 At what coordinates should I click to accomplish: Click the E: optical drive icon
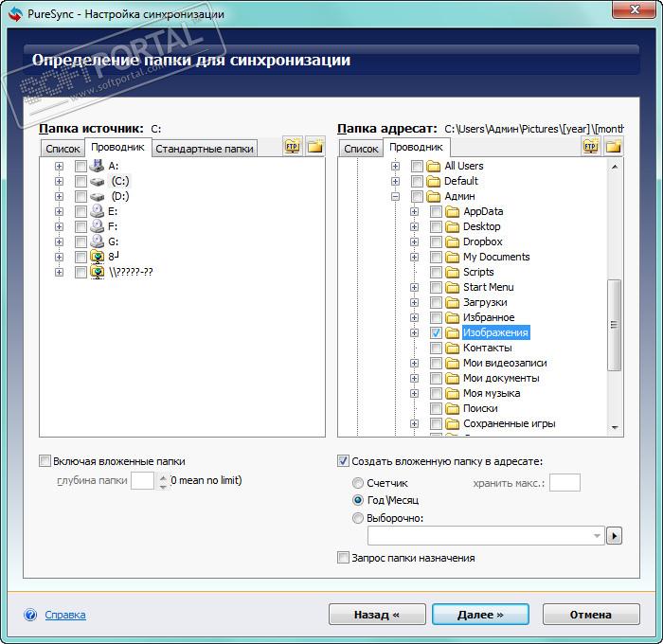click(x=97, y=211)
